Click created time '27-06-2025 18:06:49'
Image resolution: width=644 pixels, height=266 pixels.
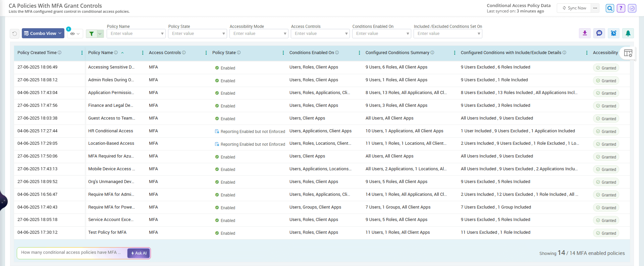37,67
